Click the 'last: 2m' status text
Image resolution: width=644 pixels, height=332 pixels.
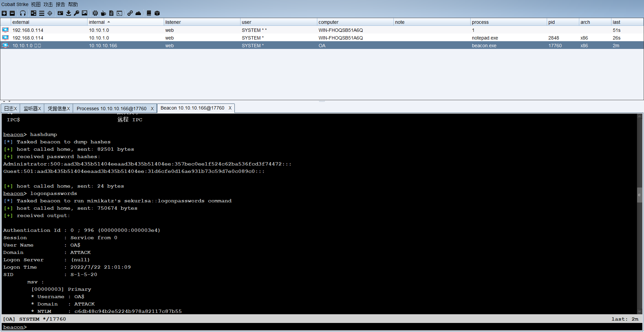[x=625, y=319]
